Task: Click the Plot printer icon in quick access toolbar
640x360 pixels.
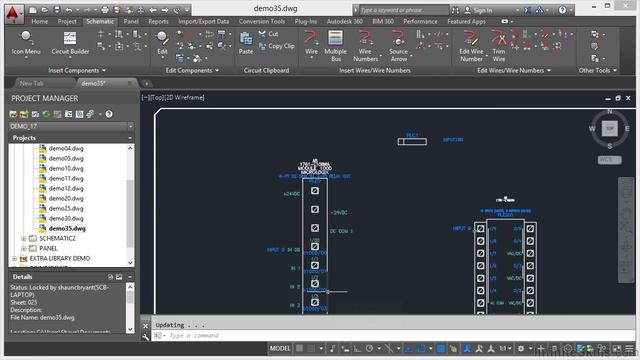Action: (x=105, y=10)
